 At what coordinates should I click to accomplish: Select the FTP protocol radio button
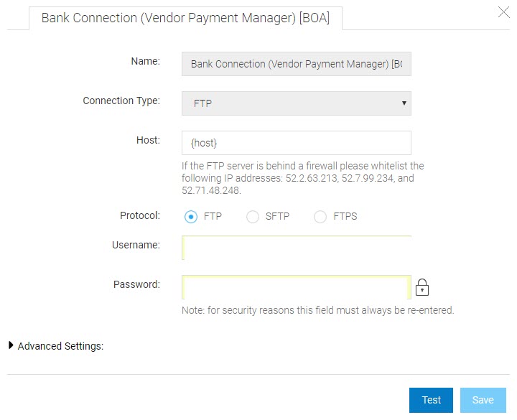(x=191, y=217)
